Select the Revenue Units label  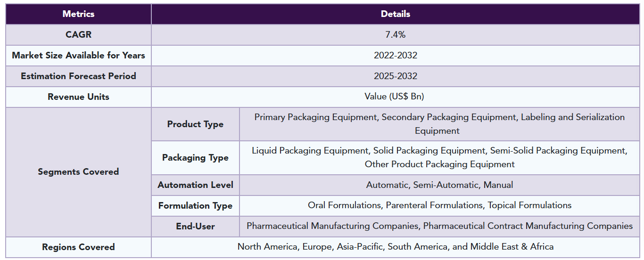(78, 97)
